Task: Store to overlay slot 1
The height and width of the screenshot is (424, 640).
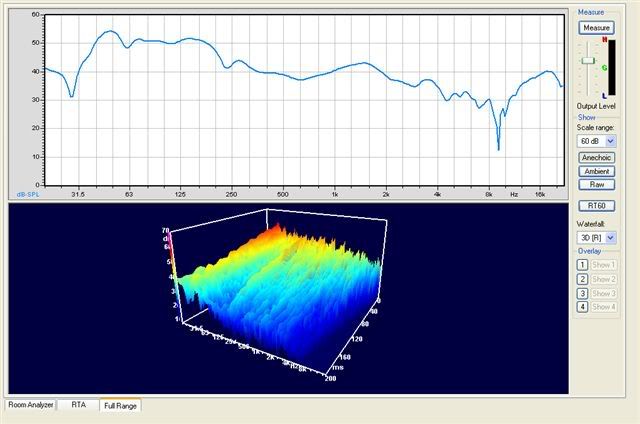Action: (582, 265)
